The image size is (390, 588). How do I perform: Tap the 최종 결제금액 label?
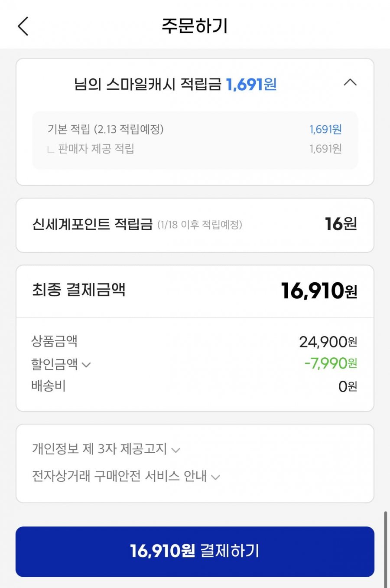(x=79, y=290)
